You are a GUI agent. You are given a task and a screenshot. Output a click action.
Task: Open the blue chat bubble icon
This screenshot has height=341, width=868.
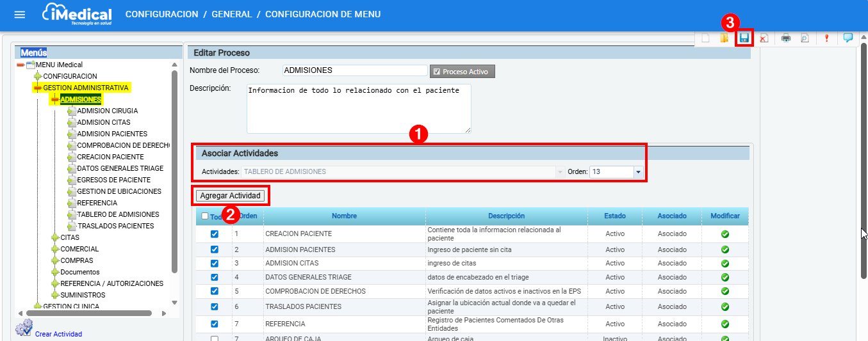pyautogui.click(x=848, y=38)
